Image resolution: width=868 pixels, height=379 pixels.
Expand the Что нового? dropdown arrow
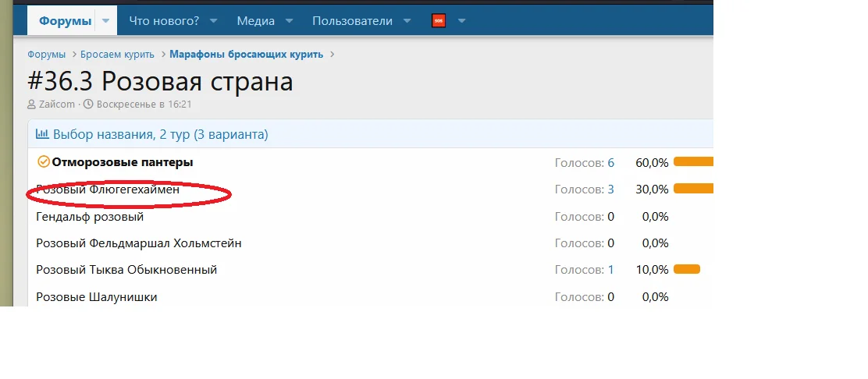[213, 21]
